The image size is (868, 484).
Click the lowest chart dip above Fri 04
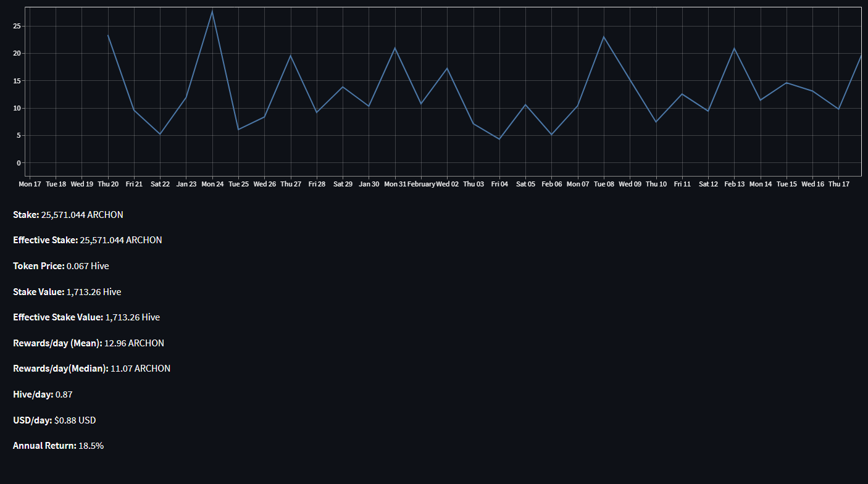click(x=499, y=139)
